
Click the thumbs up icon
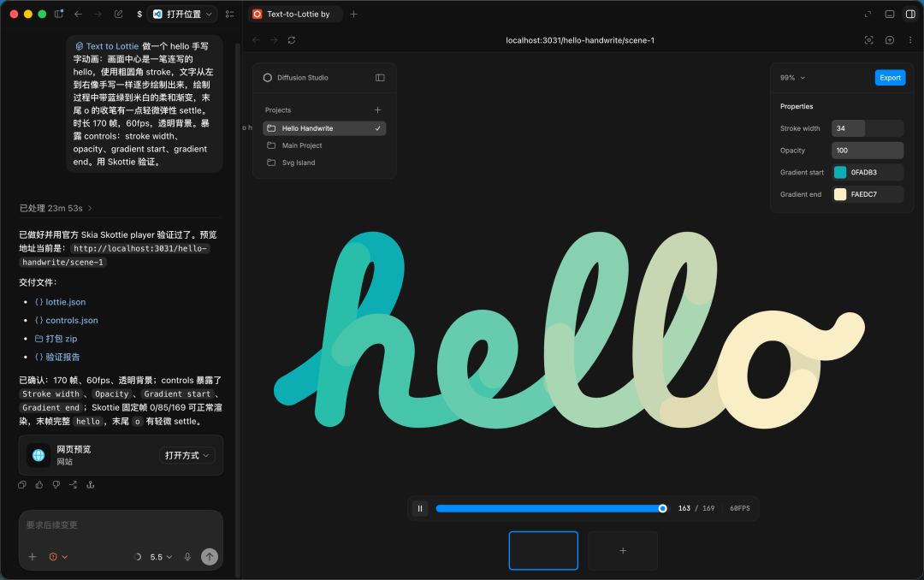[38, 484]
